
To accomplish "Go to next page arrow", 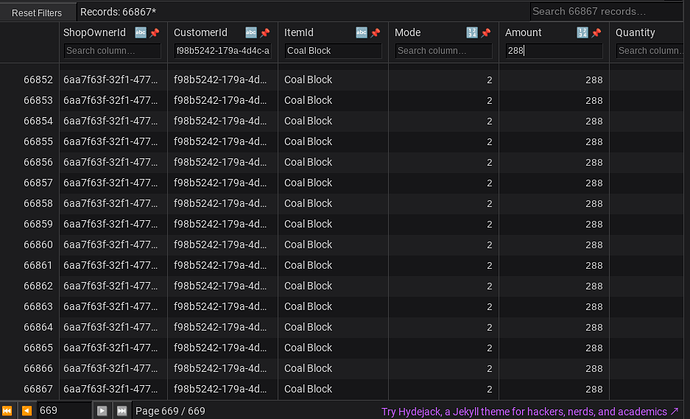I will pos(102,411).
